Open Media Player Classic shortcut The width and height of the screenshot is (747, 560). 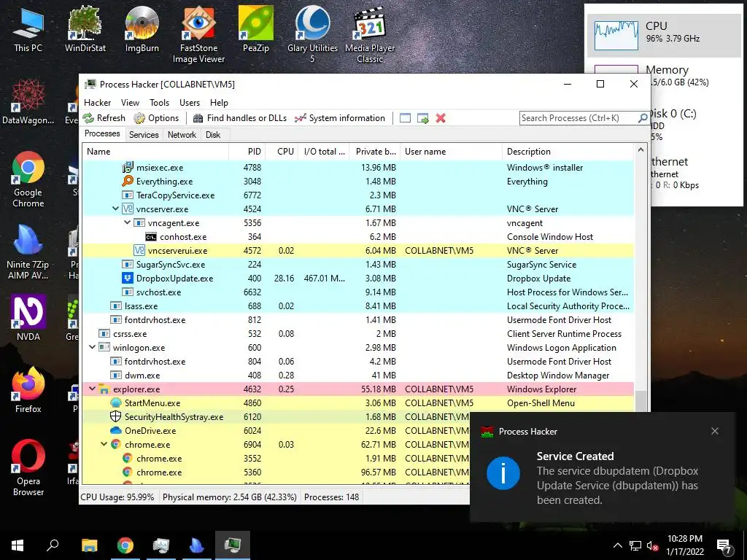(x=370, y=34)
